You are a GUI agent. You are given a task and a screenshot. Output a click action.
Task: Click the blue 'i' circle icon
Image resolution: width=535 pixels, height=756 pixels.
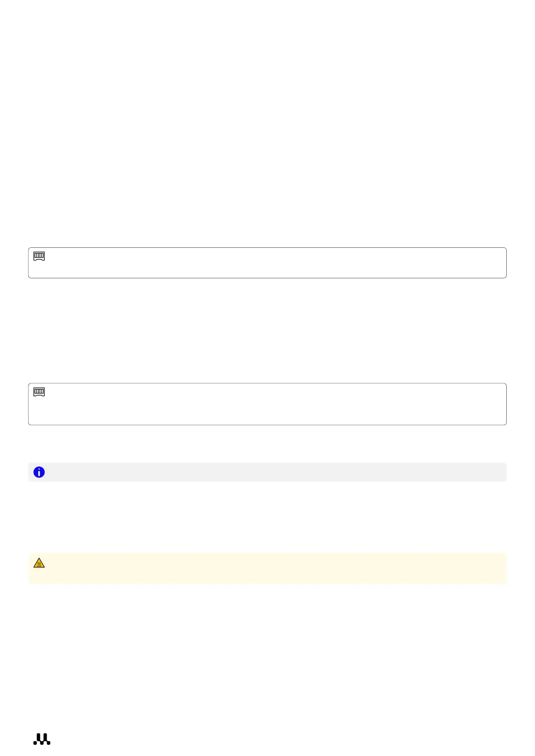pyautogui.click(x=39, y=472)
